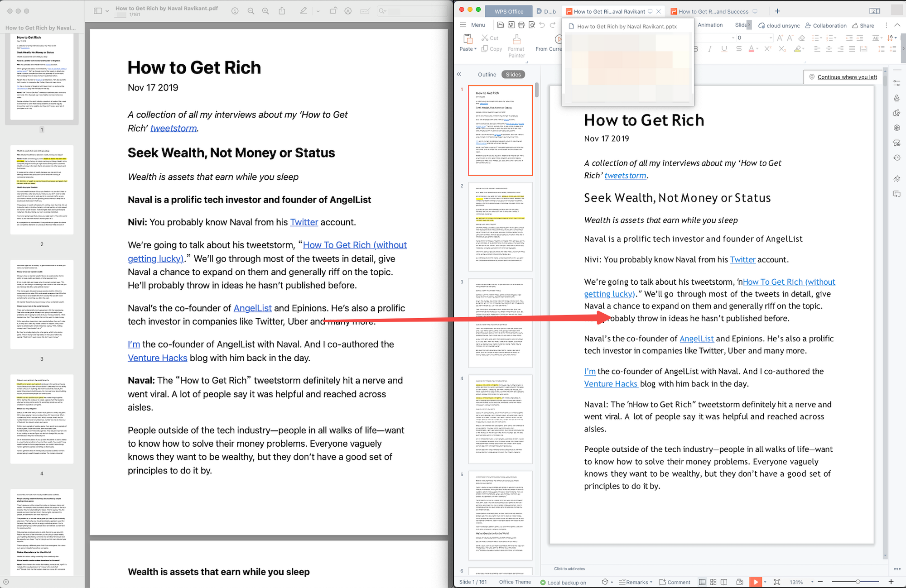
Task: Adjust the zoom slider handle
Action: point(858,582)
